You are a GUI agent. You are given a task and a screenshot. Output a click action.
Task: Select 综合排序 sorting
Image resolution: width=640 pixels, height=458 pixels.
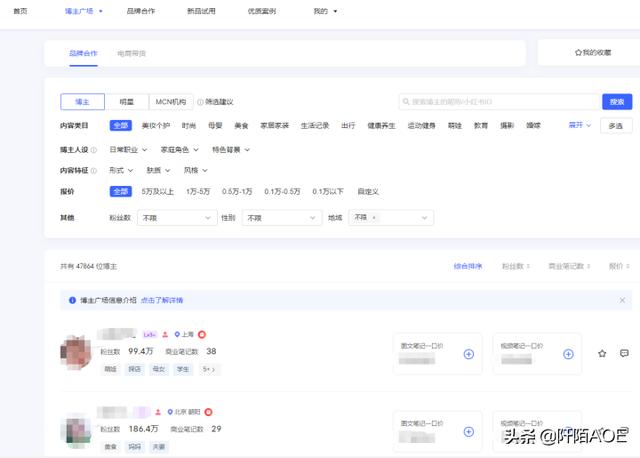[468, 266]
